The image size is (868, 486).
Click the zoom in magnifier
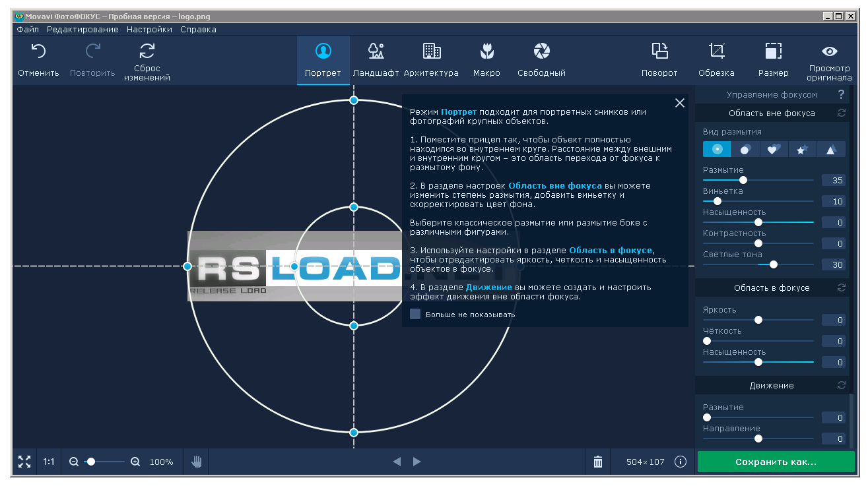pyautogui.click(x=135, y=462)
